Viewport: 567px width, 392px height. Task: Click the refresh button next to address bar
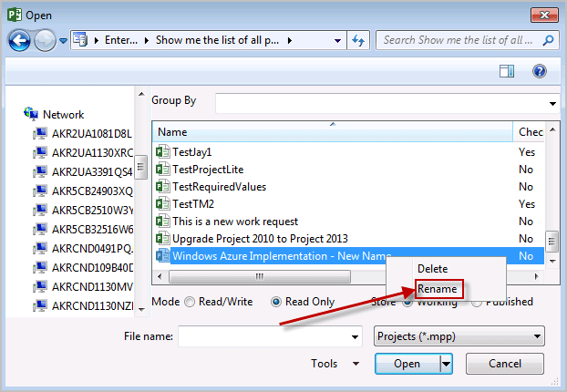(x=358, y=40)
